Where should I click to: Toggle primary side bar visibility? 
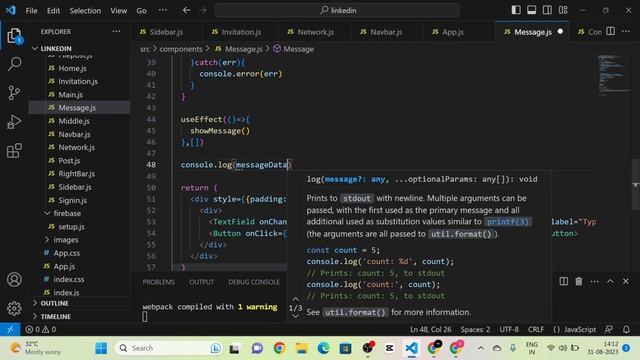(x=516, y=10)
